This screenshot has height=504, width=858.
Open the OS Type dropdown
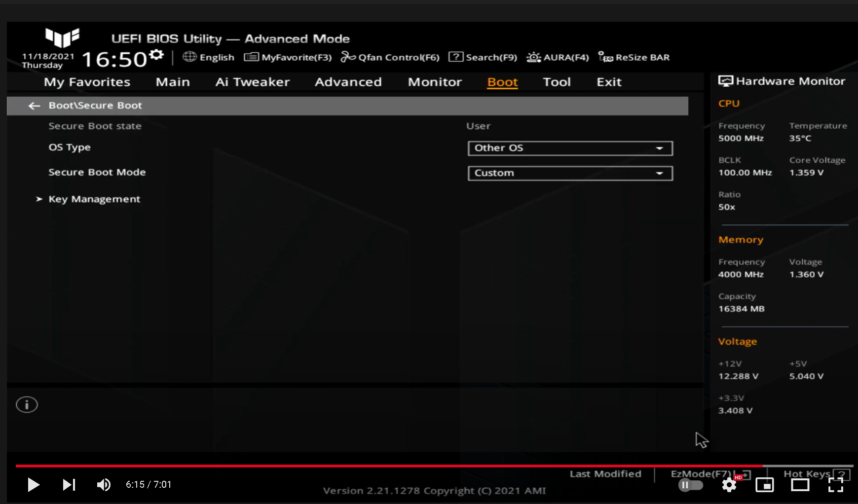tap(570, 148)
